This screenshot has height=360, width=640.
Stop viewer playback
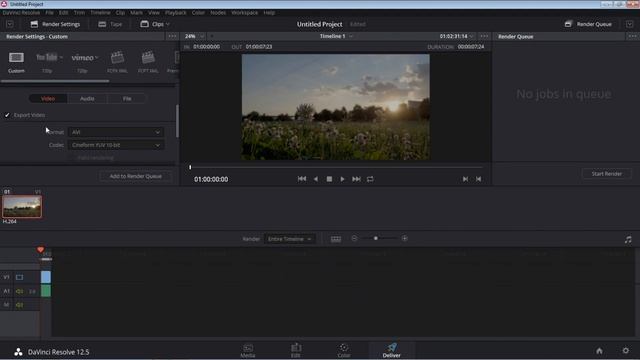[329, 179]
